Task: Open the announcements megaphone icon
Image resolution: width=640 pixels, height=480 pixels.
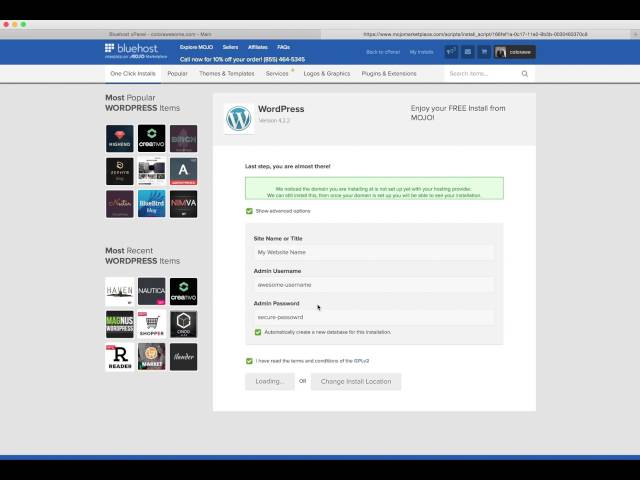Action: tap(451, 52)
